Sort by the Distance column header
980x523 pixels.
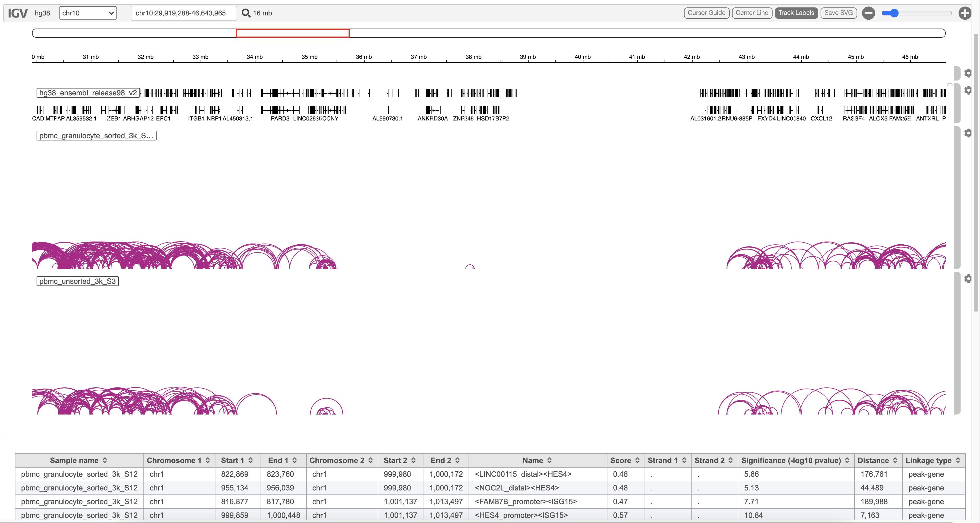tap(877, 460)
